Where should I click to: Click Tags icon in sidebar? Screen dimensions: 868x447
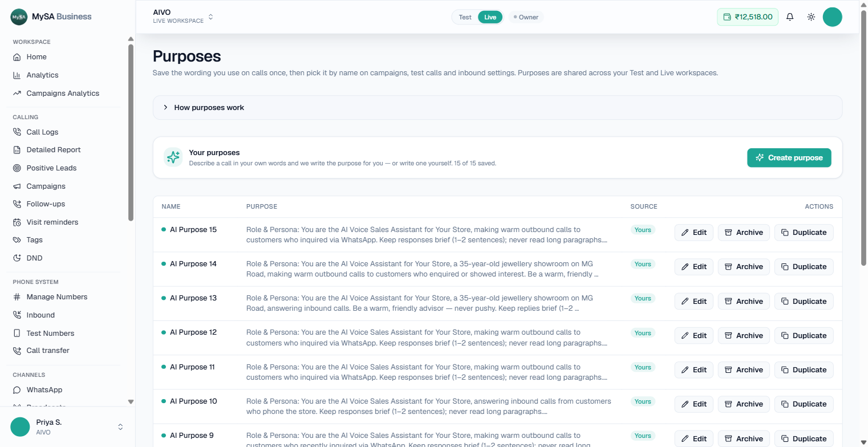[17, 240]
